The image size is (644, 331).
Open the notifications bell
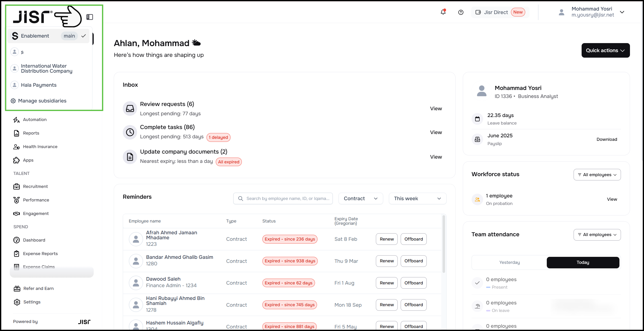point(443,12)
